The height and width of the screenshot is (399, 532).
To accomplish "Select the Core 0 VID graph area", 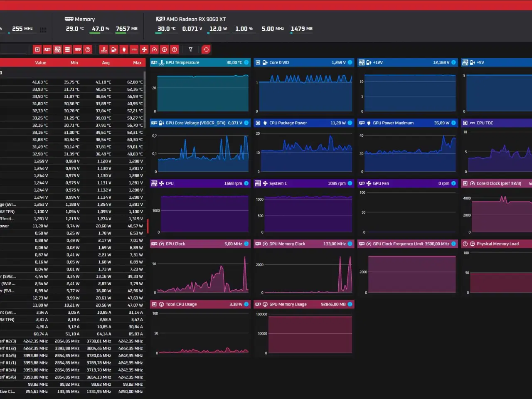I will (x=304, y=92).
